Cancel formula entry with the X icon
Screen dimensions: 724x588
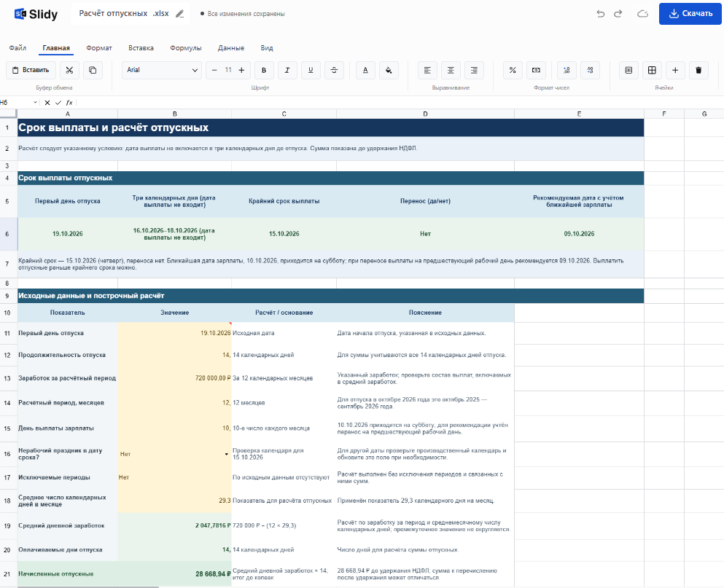point(47,103)
